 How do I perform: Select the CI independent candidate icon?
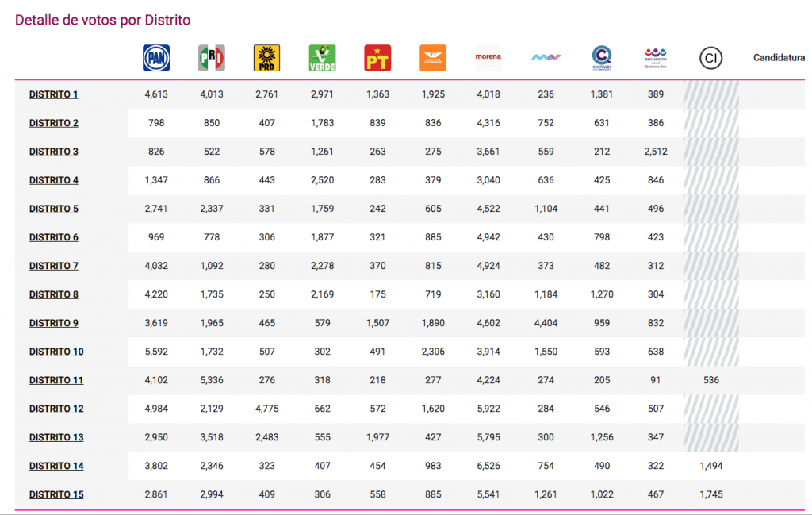(x=710, y=57)
